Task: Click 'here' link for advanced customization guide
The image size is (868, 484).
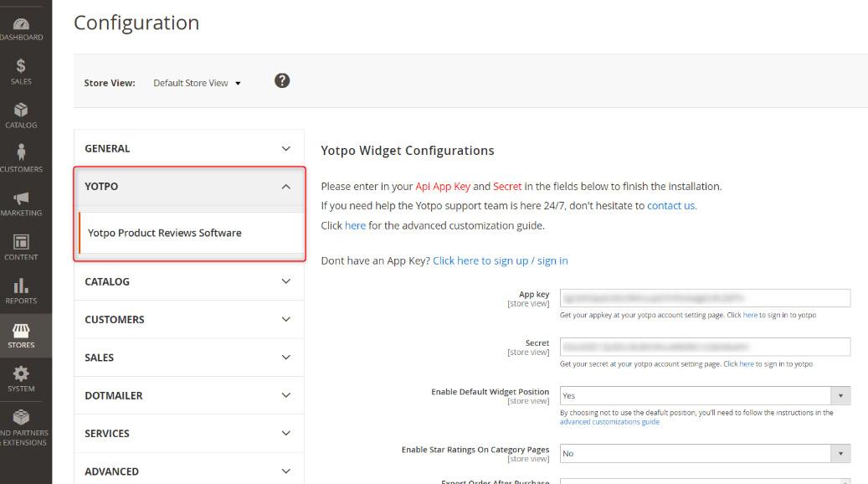Action: coord(355,226)
